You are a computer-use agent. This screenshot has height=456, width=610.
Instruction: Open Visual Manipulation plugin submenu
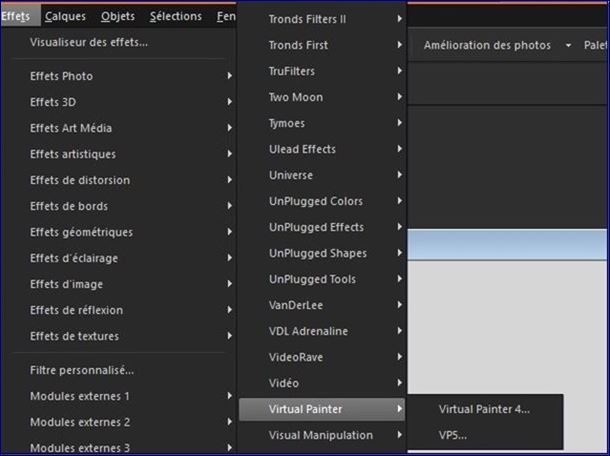[322, 435]
